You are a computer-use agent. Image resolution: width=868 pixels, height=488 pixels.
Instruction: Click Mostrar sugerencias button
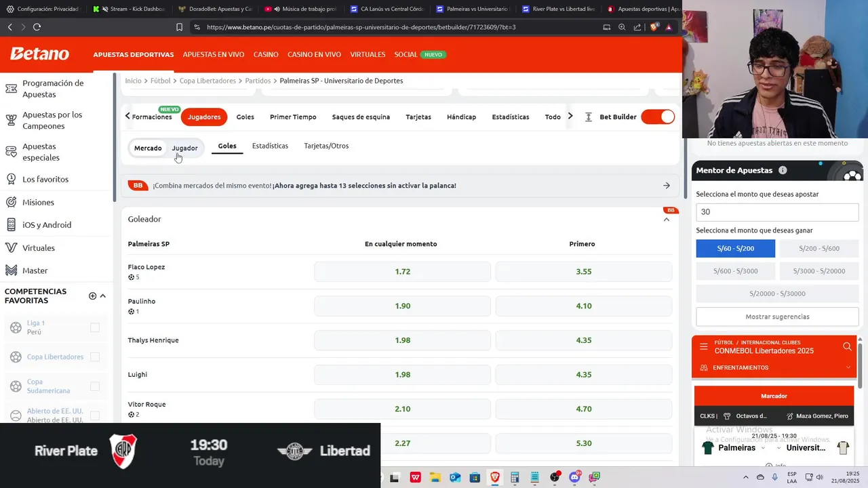click(x=777, y=317)
